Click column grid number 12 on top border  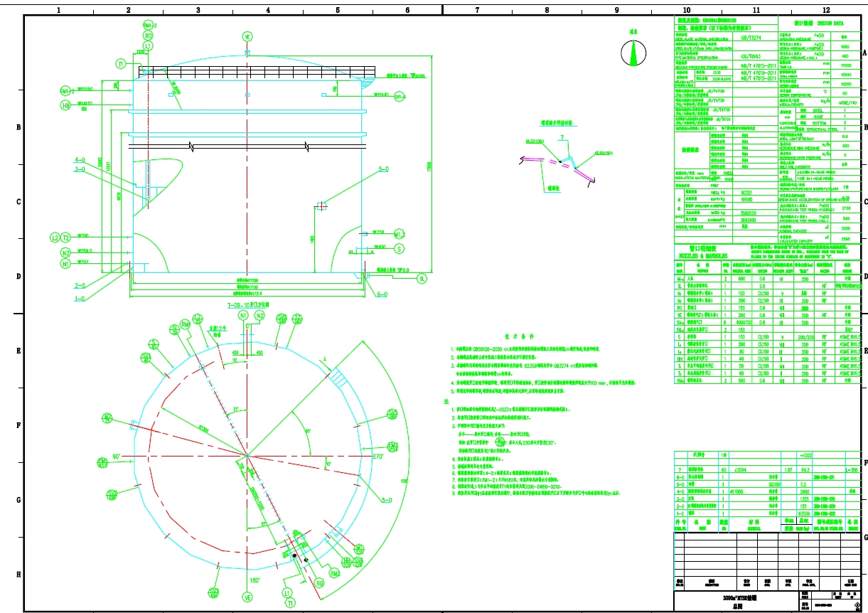825,10
